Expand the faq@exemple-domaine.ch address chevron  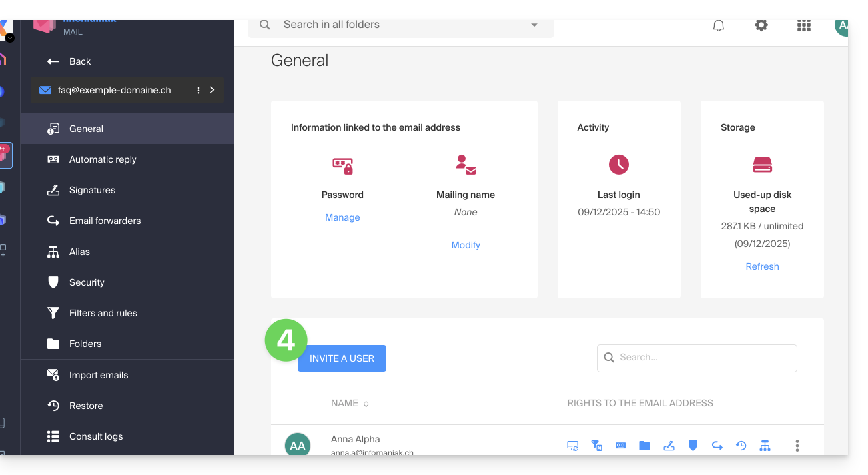(x=212, y=90)
